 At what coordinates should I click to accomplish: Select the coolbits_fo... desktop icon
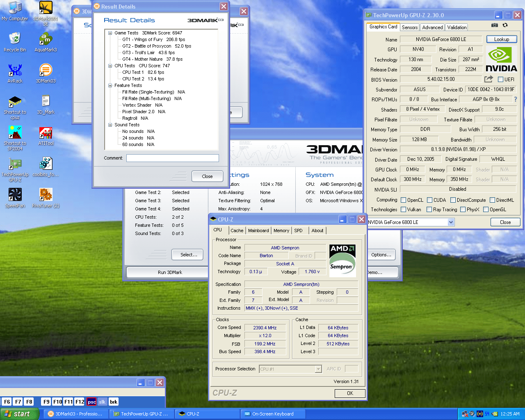[46, 167]
